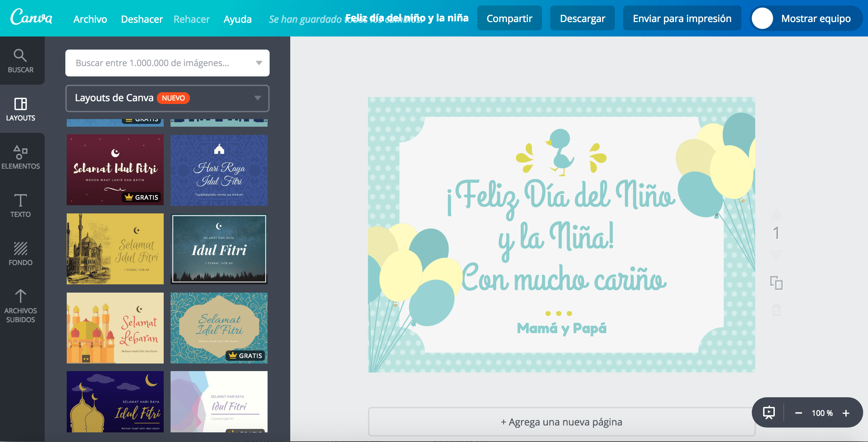
Task: Open the Archivo menu
Action: [x=90, y=19]
